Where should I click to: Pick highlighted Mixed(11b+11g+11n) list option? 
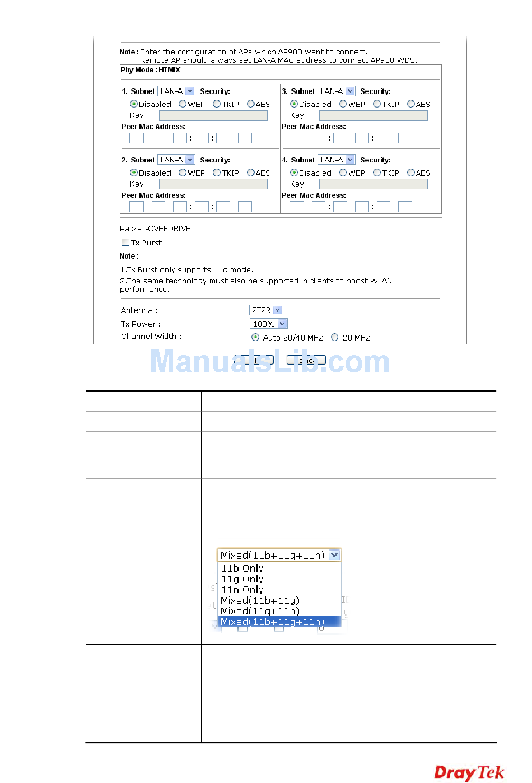click(279, 622)
